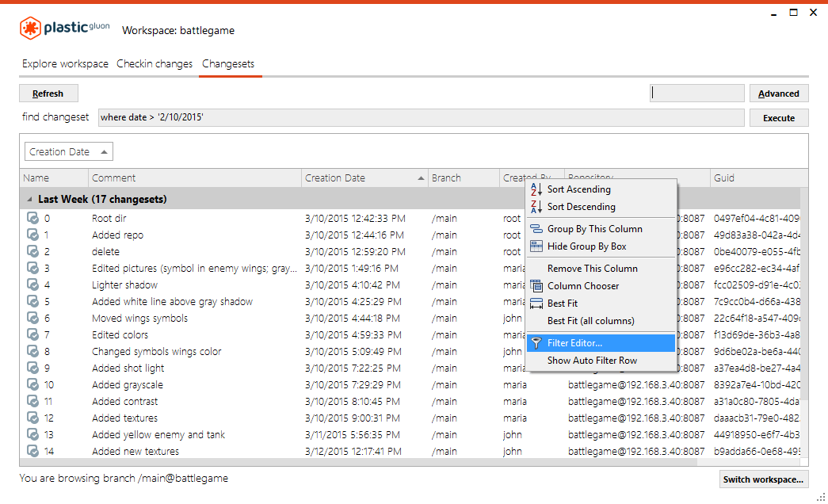Screen dimensions: 828x504
Task: Click the changeset icon for row 9 Added shot light
Action: click(x=32, y=368)
